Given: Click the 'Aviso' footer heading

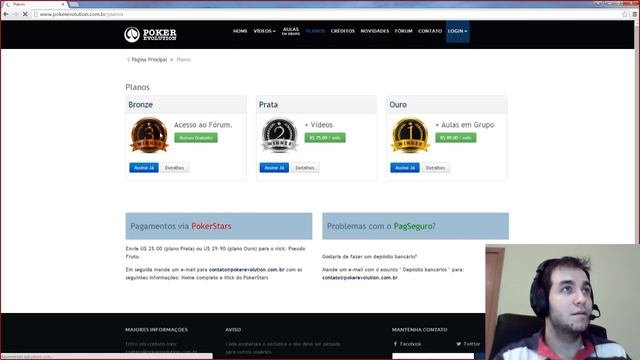Looking at the screenshot, I should (233, 330).
